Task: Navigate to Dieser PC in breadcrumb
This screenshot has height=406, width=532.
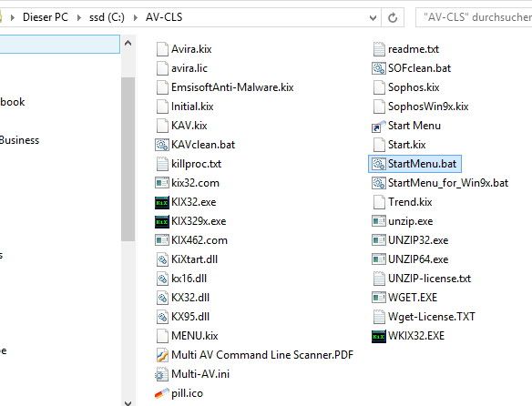Action: point(46,17)
